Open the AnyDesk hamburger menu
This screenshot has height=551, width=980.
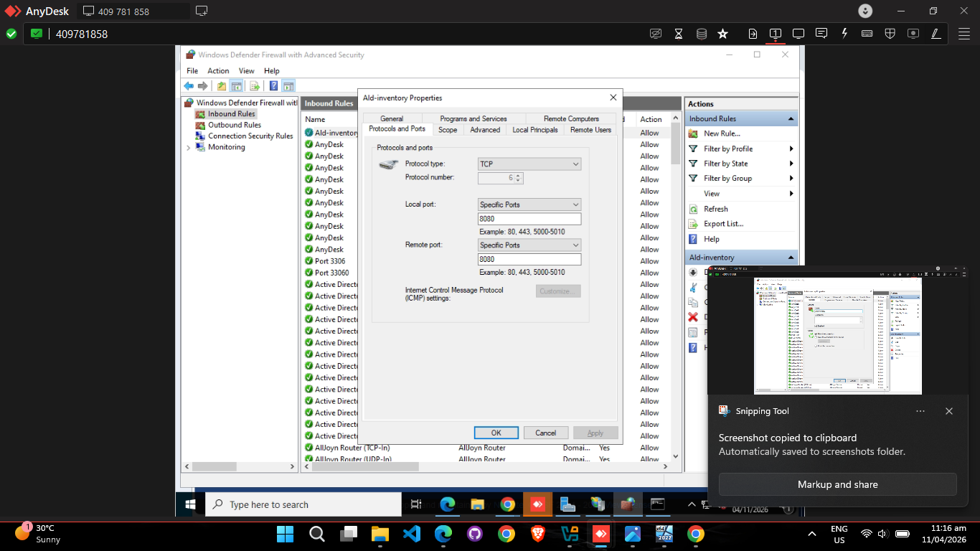964,34
